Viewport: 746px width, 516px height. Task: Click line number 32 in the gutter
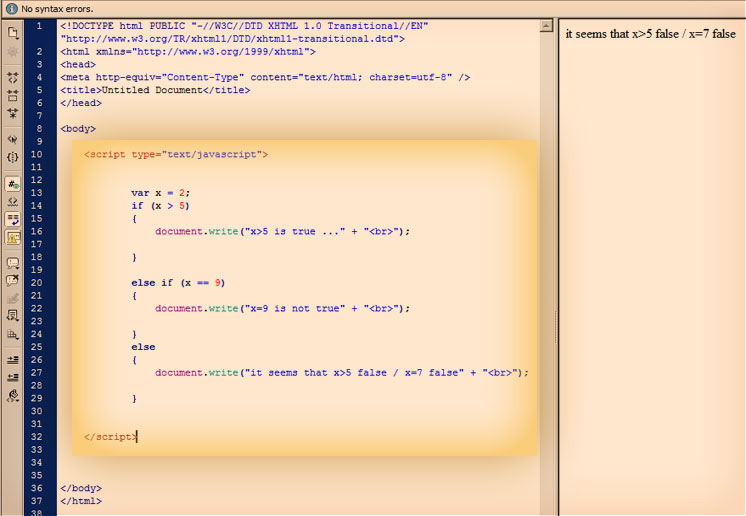37,437
